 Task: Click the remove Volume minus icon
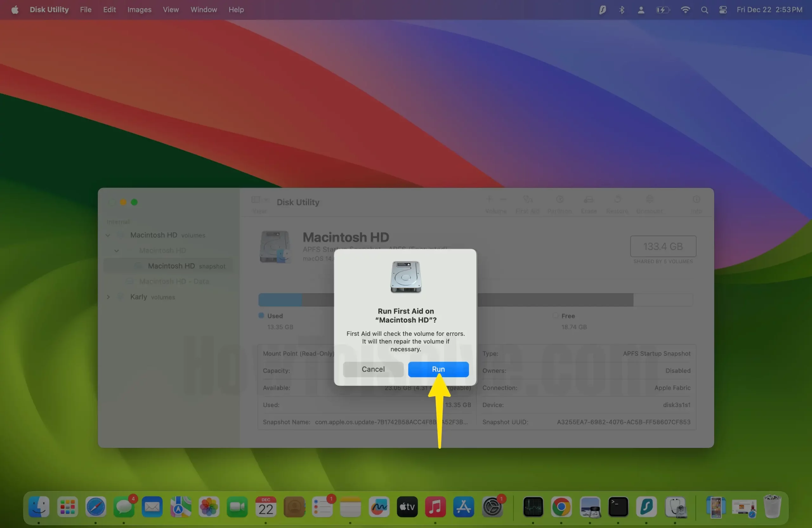pyautogui.click(x=503, y=199)
